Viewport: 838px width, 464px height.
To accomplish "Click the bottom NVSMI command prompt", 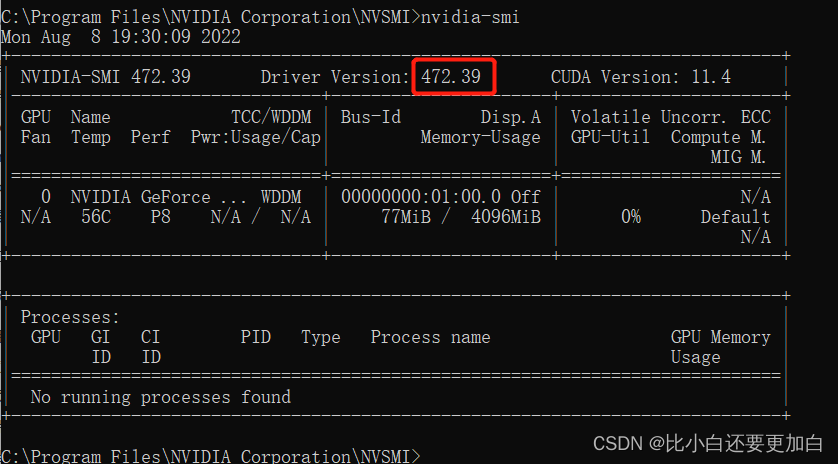I will pyautogui.click(x=211, y=456).
